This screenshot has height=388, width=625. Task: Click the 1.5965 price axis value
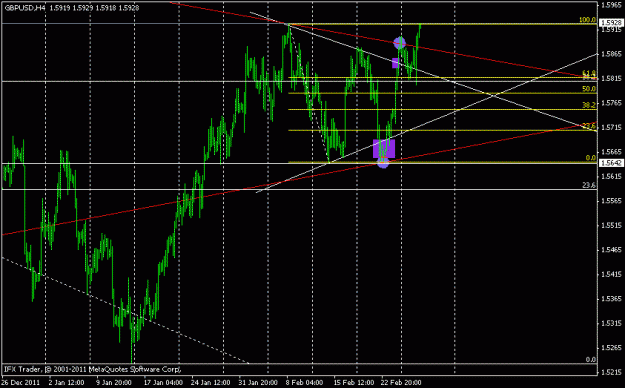tap(611, 5)
